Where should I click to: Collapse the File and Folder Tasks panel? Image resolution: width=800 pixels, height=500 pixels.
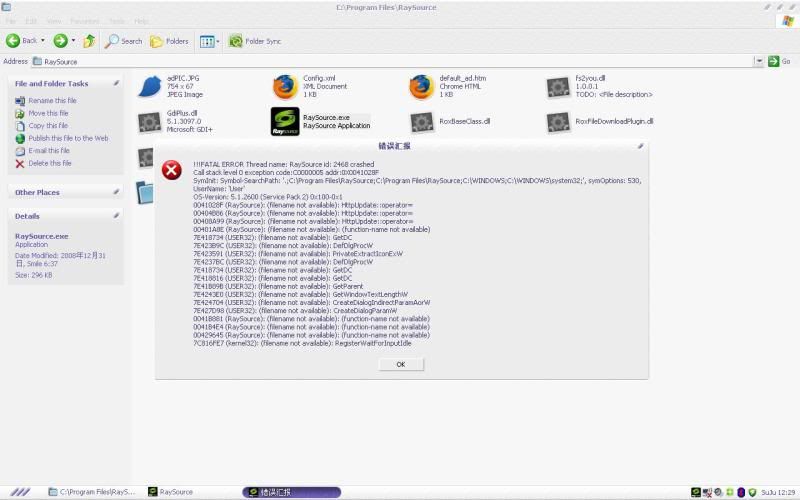click(116, 83)
